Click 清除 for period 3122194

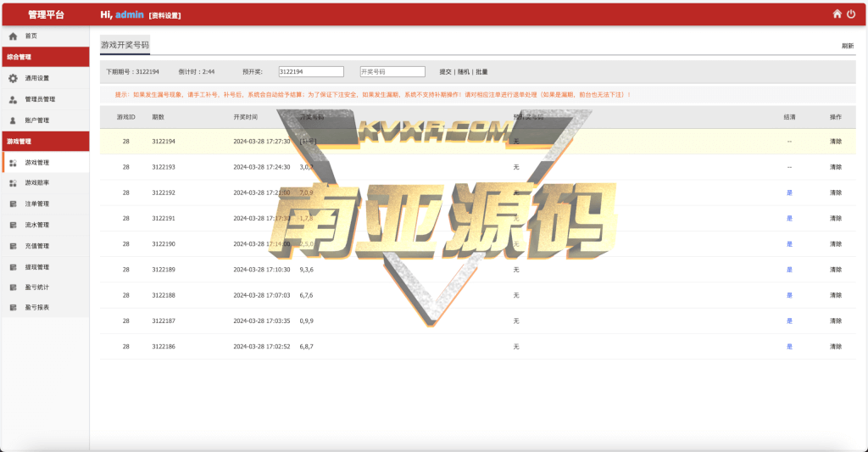click(836, 142)
